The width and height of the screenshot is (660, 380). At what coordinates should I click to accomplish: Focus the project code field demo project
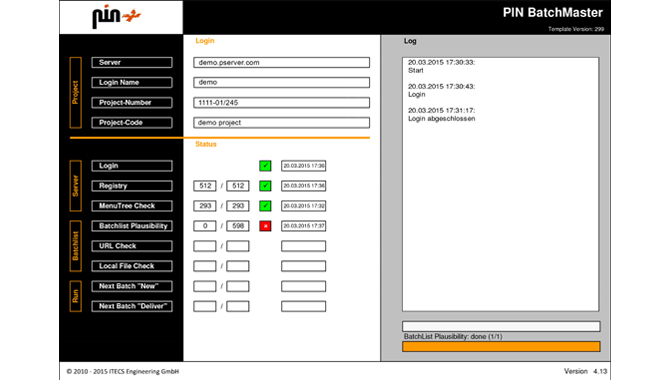tap(282, 122)
